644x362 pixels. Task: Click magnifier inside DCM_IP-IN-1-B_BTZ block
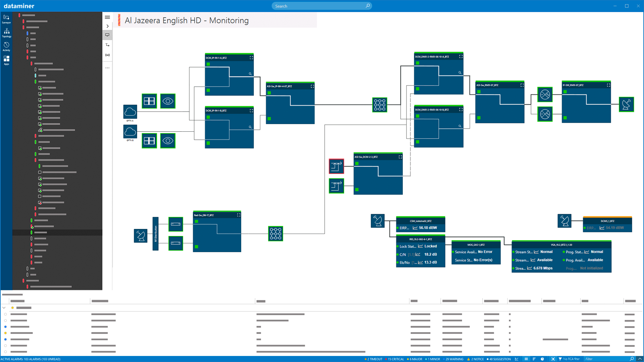[x=250, y=127]
